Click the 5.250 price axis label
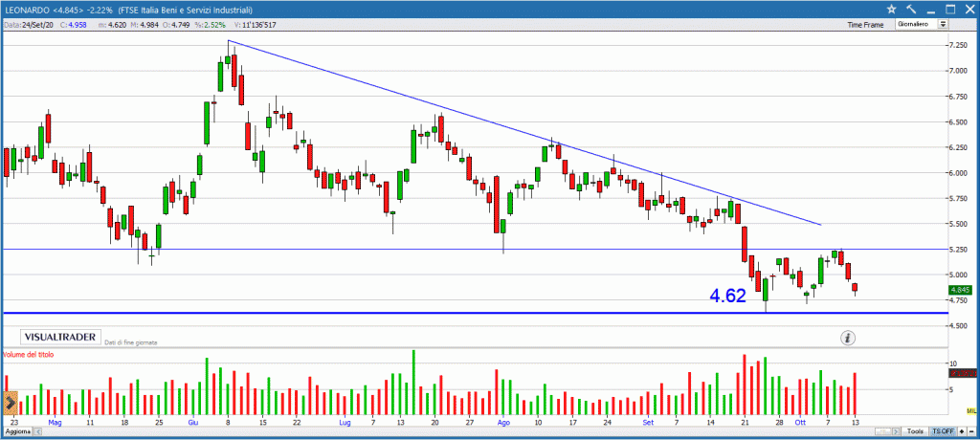 pyautogui.click(x=958, y=250)
